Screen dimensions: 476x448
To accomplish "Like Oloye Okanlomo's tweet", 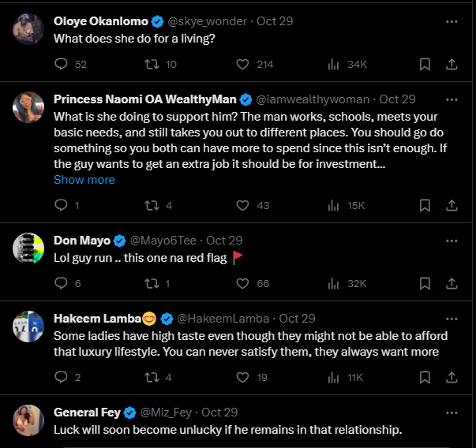I will (243, 64).
